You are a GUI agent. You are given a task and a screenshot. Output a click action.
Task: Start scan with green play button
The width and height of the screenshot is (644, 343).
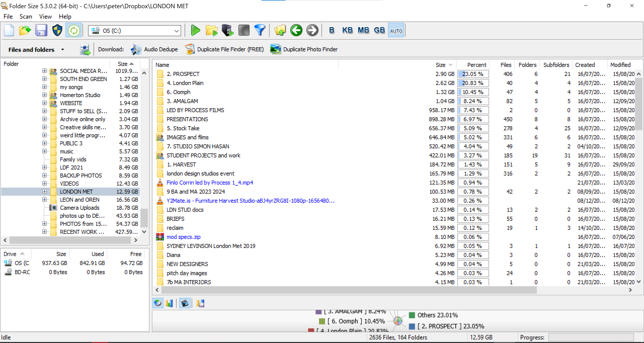click(x=195, y=31)
